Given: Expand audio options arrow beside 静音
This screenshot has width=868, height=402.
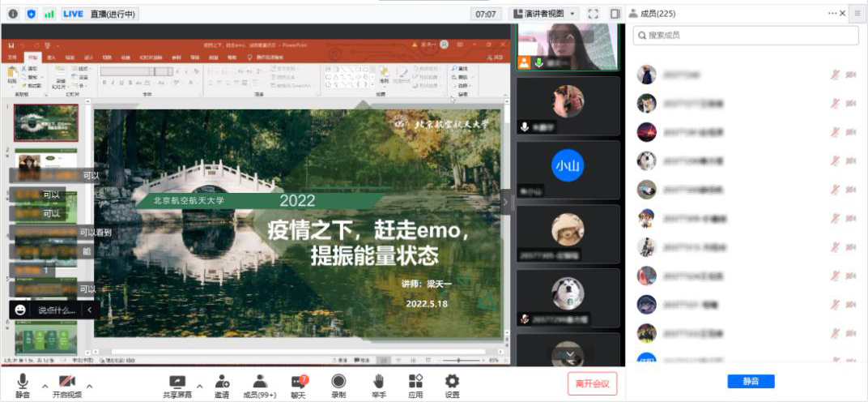Looking at the screenshot, I should (45, 386).
